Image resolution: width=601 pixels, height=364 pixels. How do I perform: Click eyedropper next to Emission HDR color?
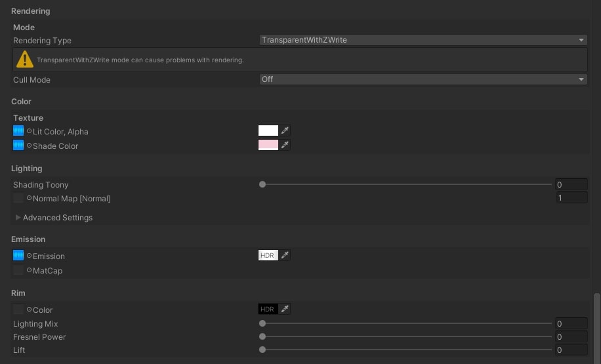click(285, 256)
